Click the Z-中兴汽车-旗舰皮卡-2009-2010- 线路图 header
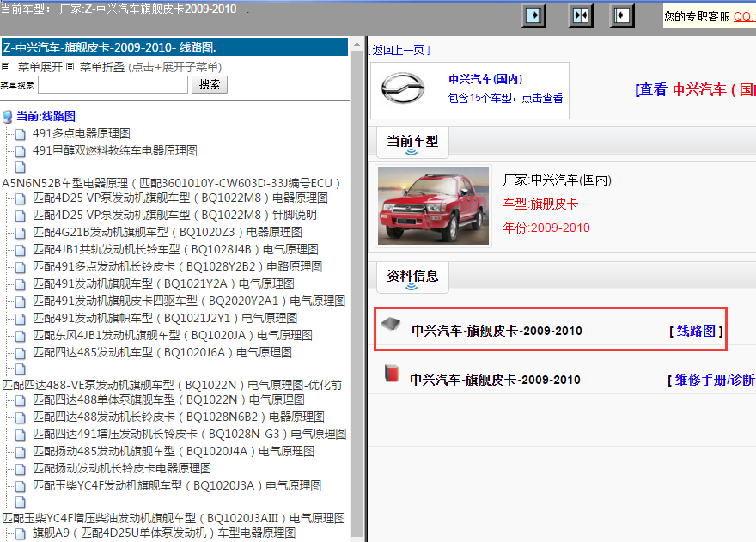The height and width of the screenshot is (542, 756). click(174, 47)
